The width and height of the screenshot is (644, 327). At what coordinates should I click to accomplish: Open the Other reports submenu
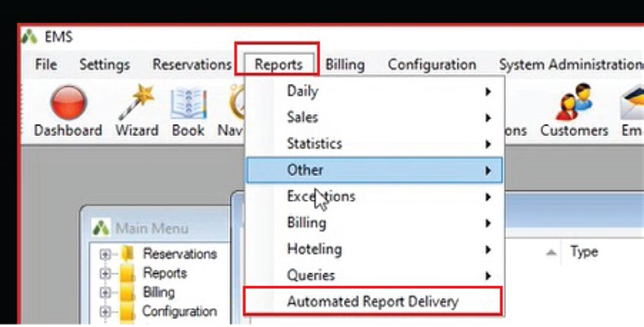coord(374,170)
